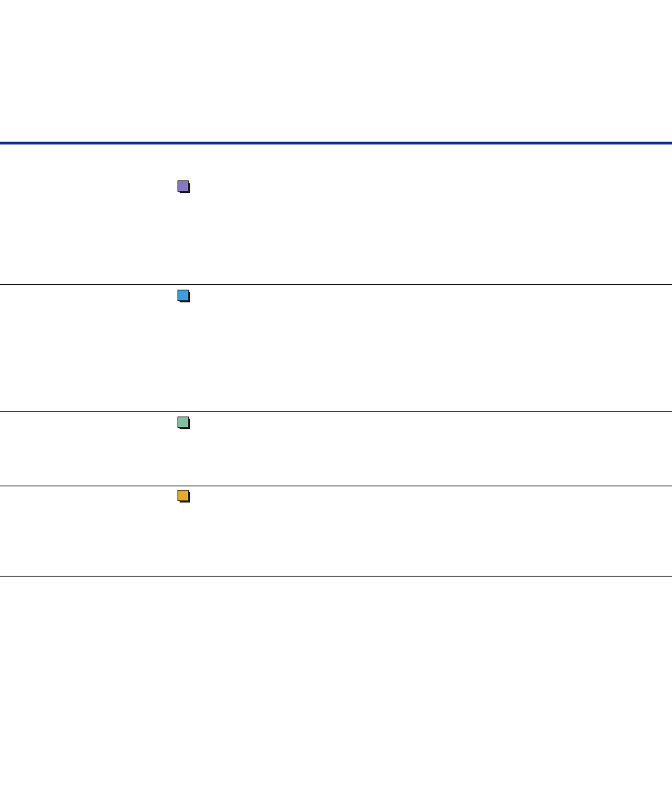Screen dimensions: 672x807
Task: Click the blue square bullet
Action: 184,295
